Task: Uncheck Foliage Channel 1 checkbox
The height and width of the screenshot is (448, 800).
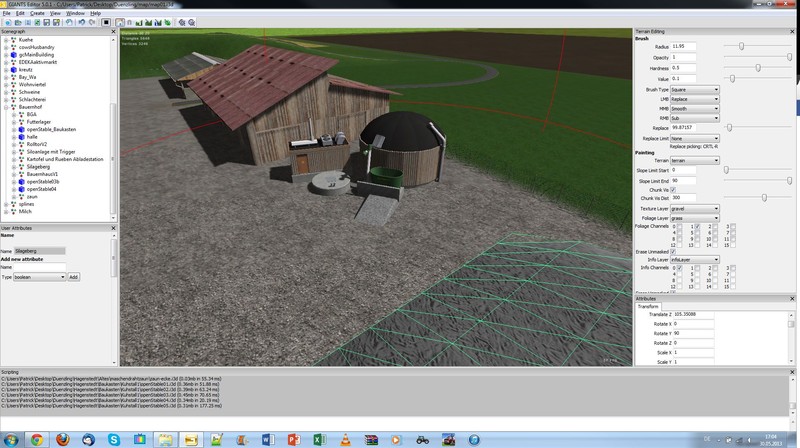Action: click(x=697, y=227)
